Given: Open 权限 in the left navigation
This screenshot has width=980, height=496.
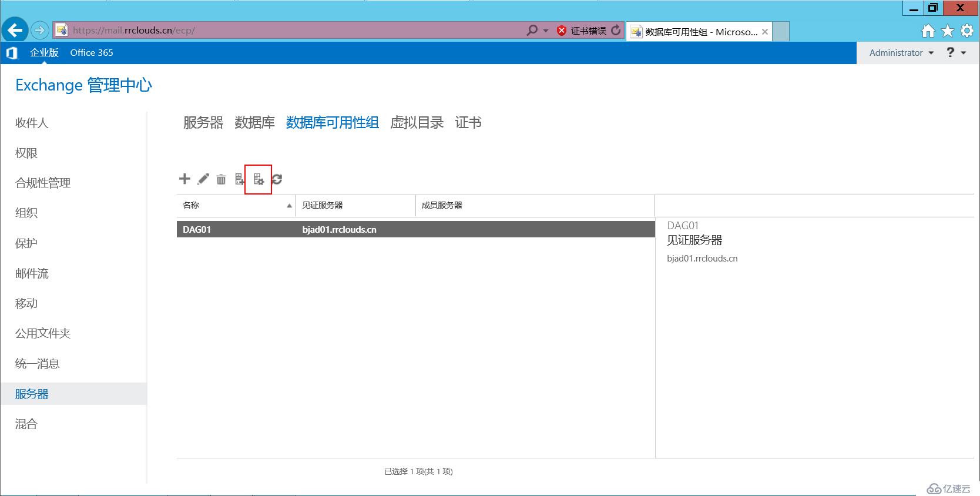Looking at the screenshot, I should (26, 153).
